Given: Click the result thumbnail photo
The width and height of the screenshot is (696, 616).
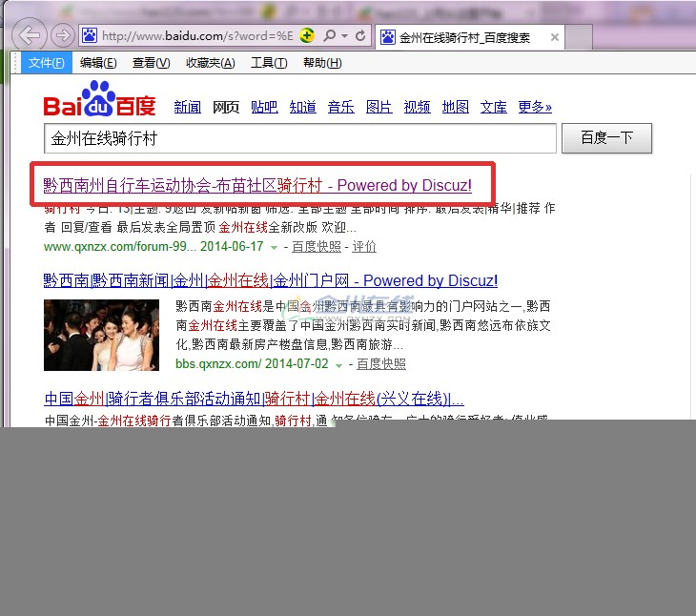Looking at the screenshot, I should click(x=101, y=335).
